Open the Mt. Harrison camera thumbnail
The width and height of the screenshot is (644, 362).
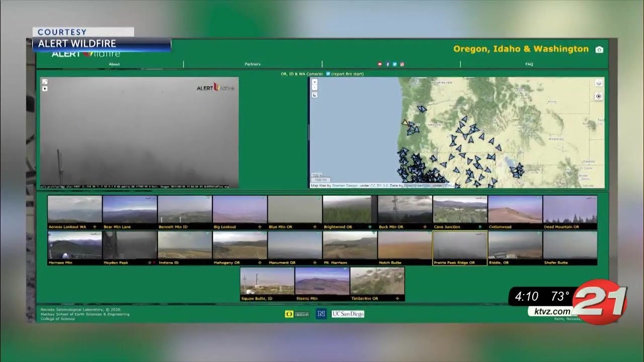coord(350,248)
